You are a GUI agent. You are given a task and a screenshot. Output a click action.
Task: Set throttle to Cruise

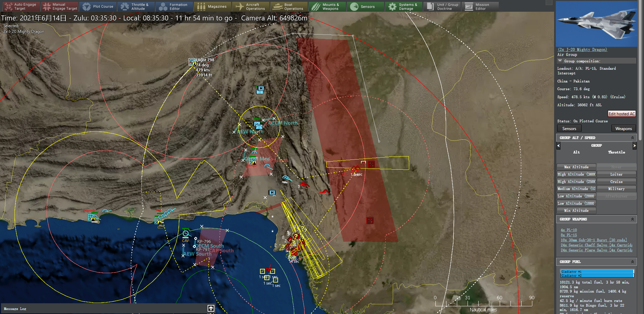pyautogui.click(x=616, y=182)
